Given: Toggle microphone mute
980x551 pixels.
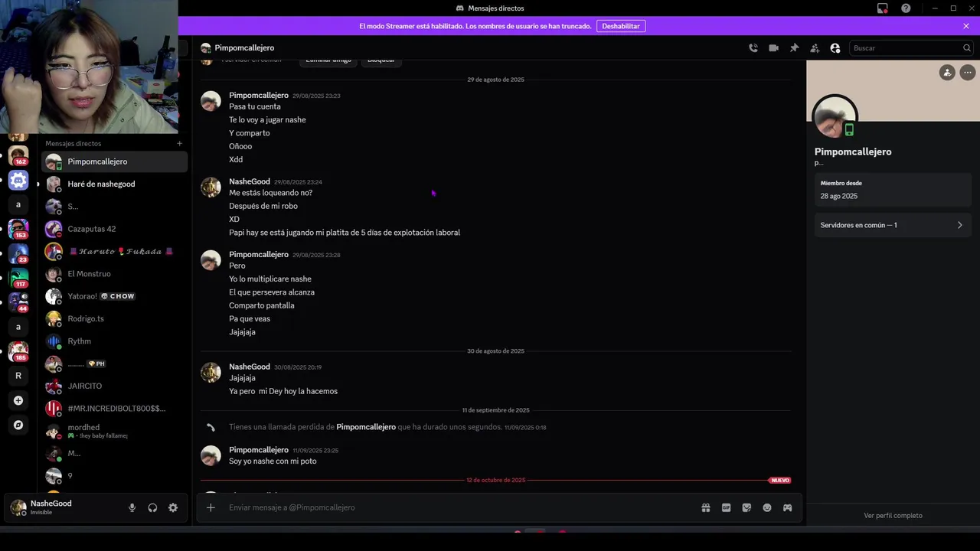Looking at the screenshot, I should [132, 507].
